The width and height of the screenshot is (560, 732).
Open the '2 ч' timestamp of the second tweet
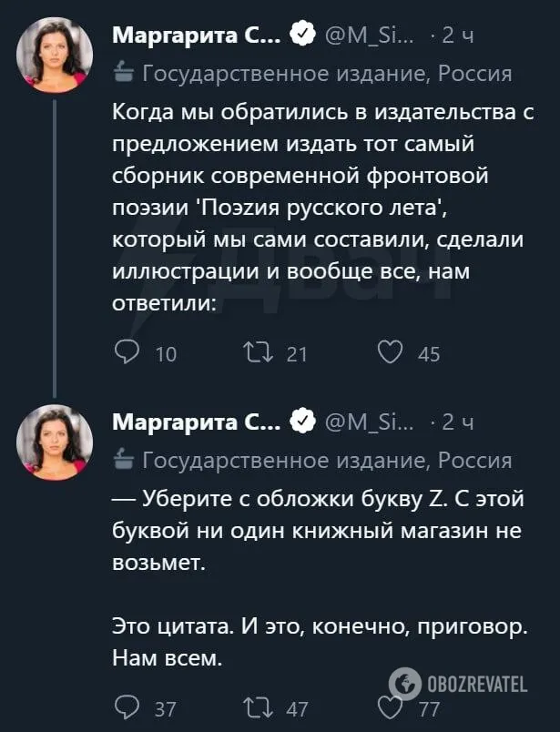455,420
